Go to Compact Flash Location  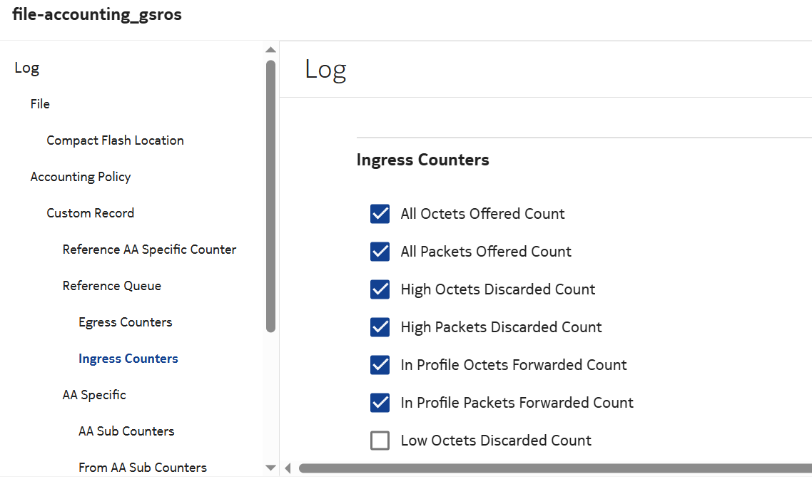pos(115,140)
